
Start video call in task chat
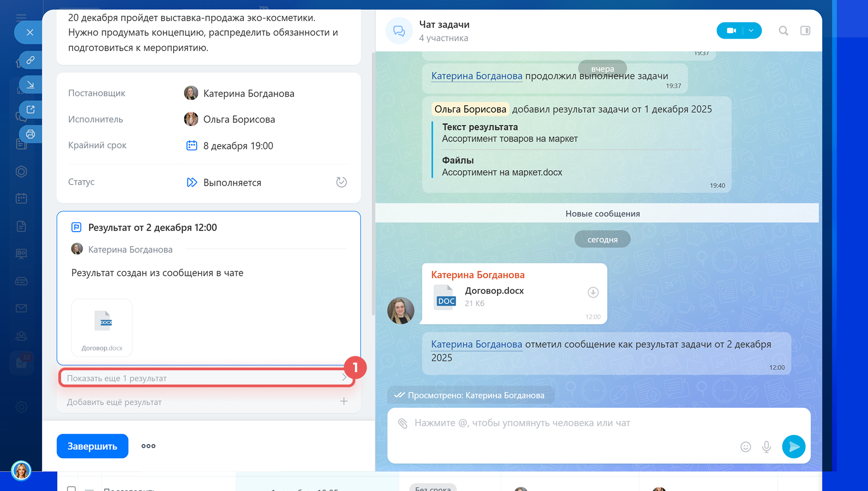tap(731, 31)
